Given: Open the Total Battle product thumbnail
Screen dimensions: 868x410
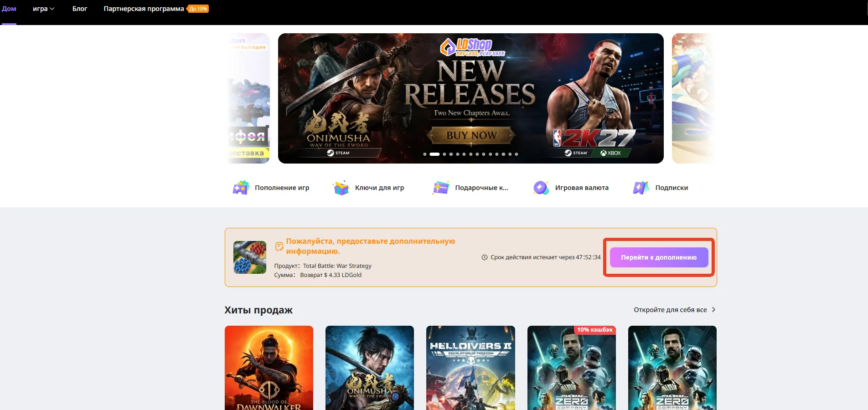Looking at the screenshot, I should click(250, 257).
